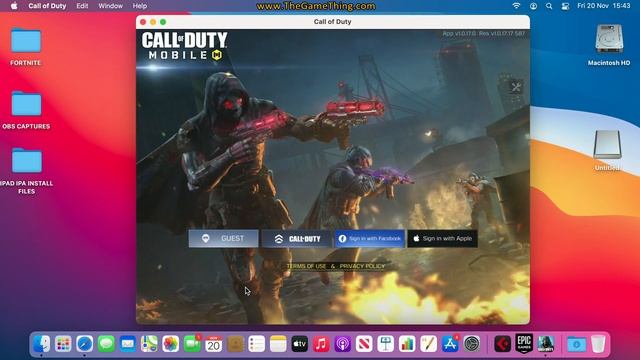Image resolution: width=640 pixels, height=360 pixels.
Task: Open Finder from the dock
Action: [42, 344]
